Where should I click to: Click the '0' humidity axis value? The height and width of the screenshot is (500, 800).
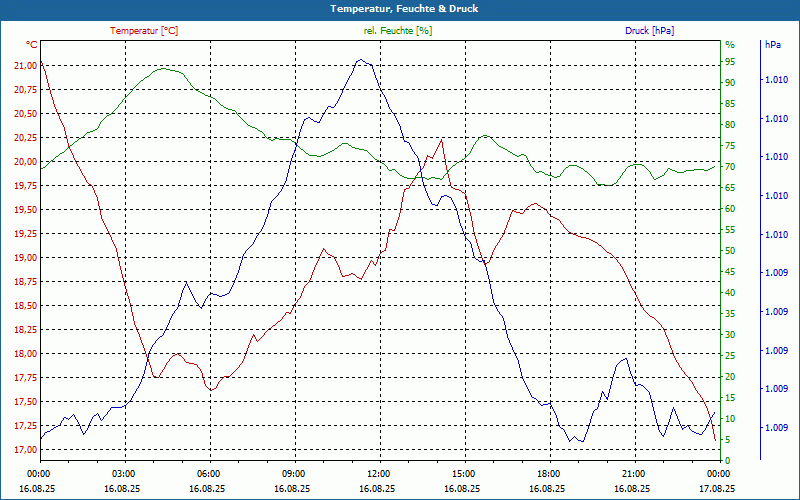tap(728, 461)
